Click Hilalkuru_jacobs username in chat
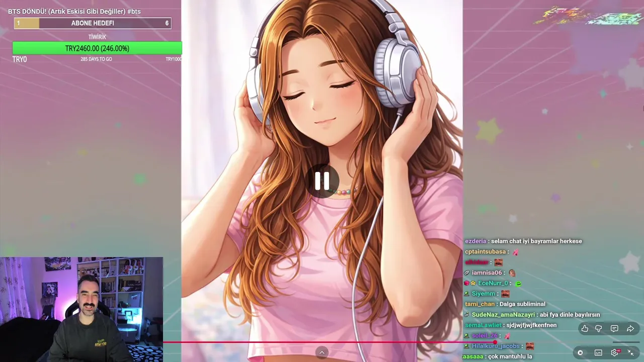 [496, 346]
